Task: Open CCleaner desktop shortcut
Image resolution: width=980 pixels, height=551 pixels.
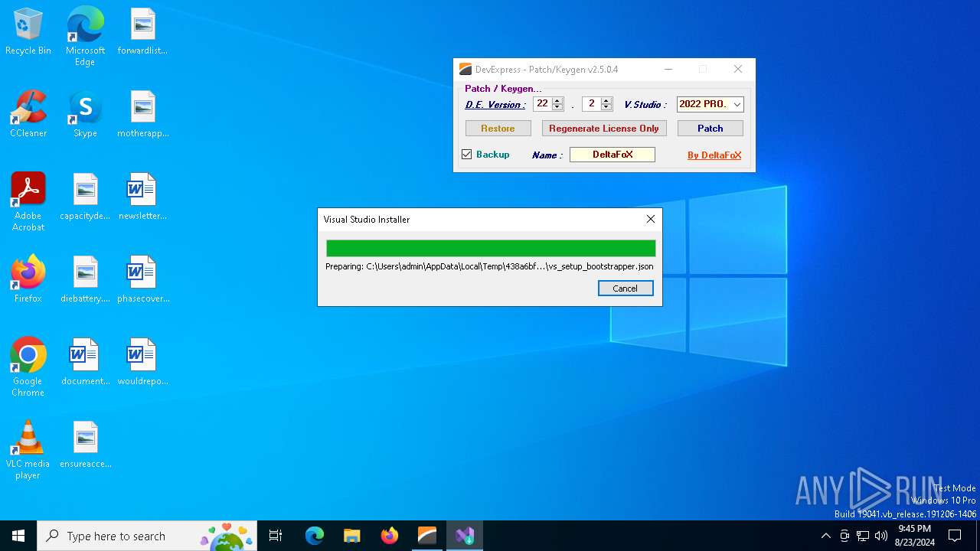Action: tap(28, 115)
